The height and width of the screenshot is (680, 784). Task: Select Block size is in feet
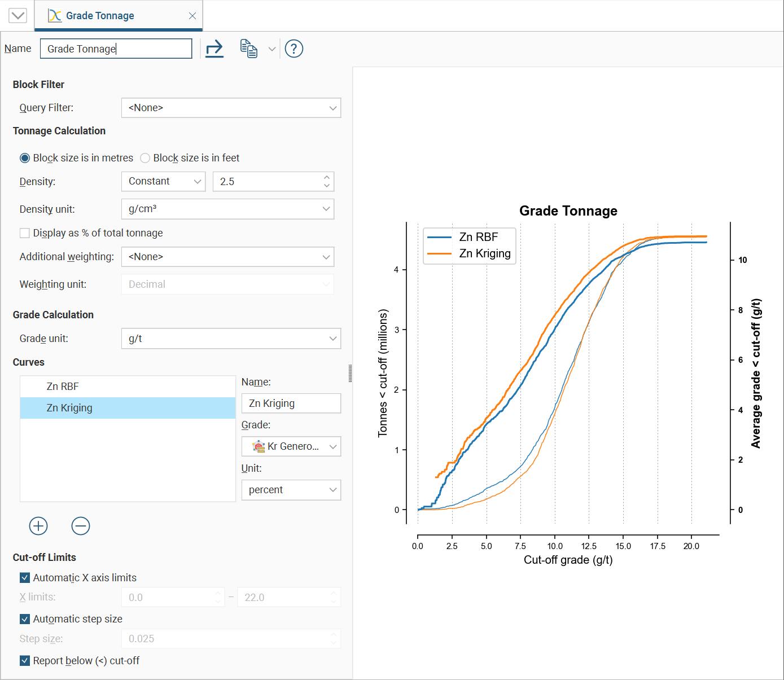tap(145, 158)
